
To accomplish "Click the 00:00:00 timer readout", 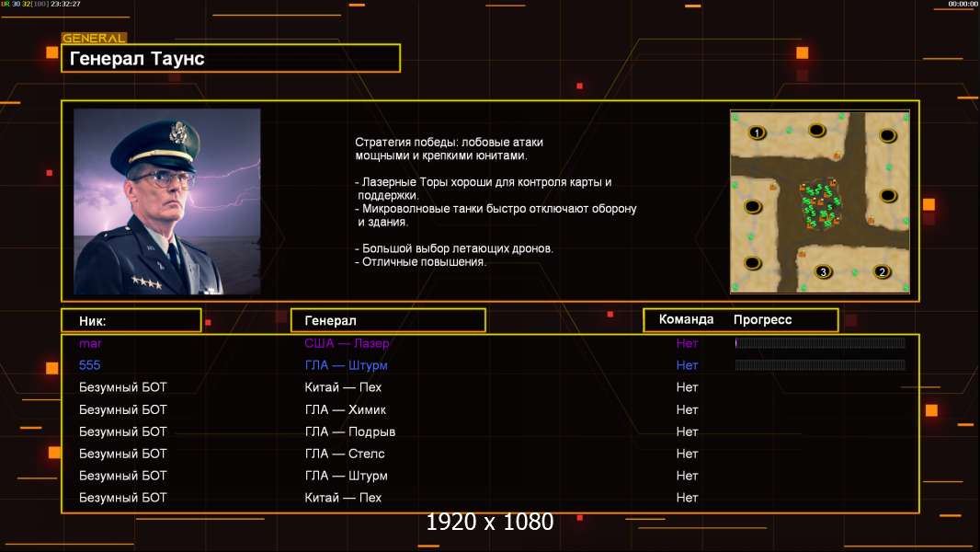I will pyautogui.click(x=963, y=4).
